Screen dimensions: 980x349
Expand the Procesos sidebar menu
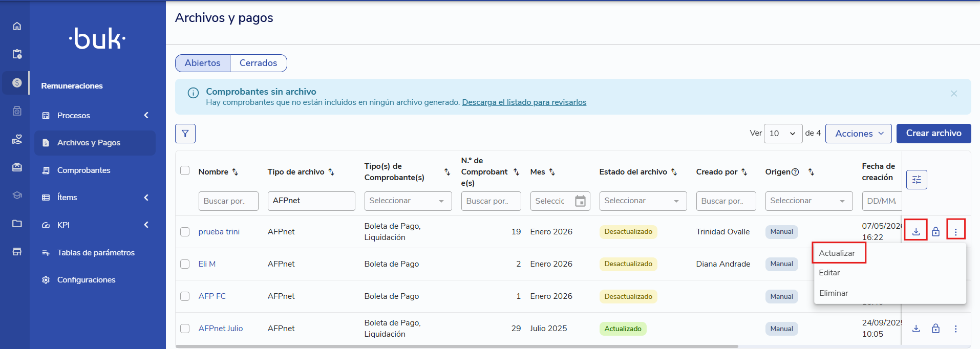(95, 116)
